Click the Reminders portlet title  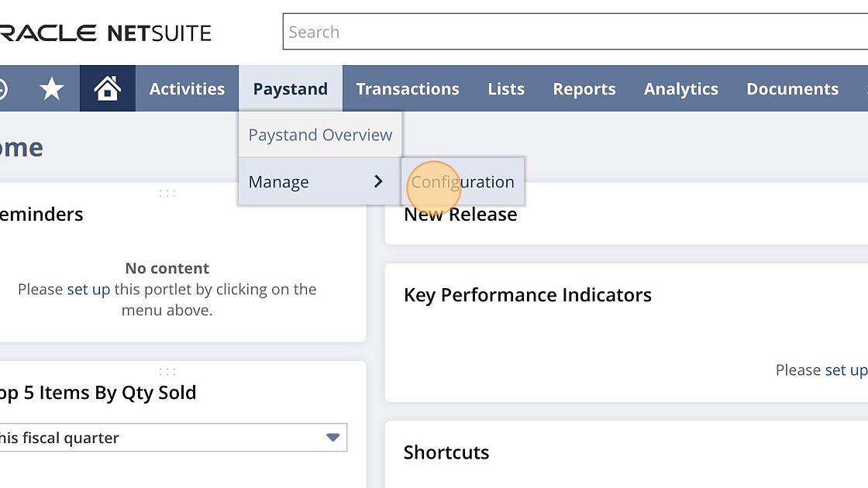(42, 214)
